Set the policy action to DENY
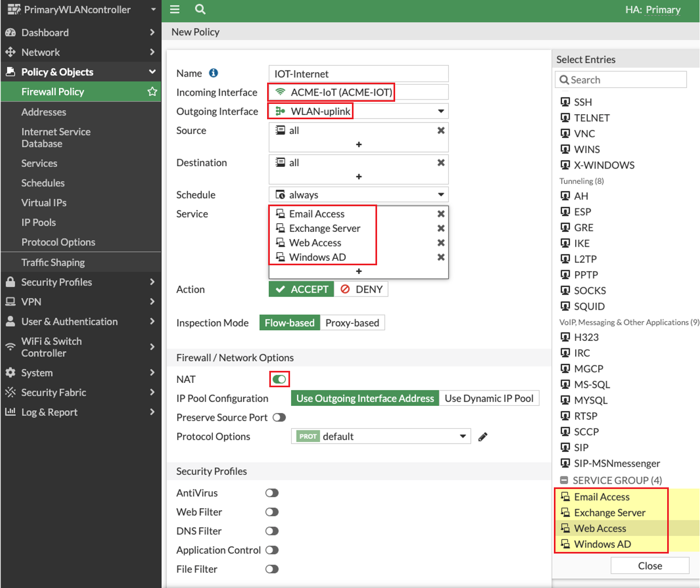This screenshot has width=700, height=588. click(362, 289)
